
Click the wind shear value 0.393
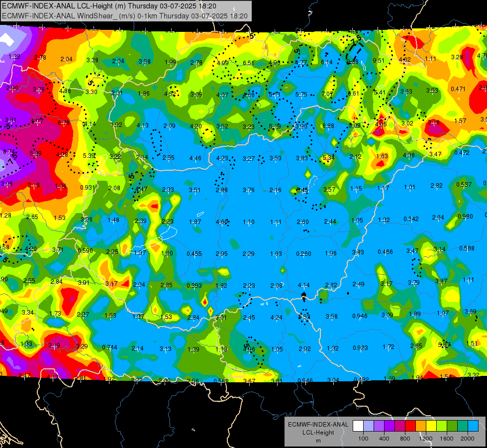[194, 285]
